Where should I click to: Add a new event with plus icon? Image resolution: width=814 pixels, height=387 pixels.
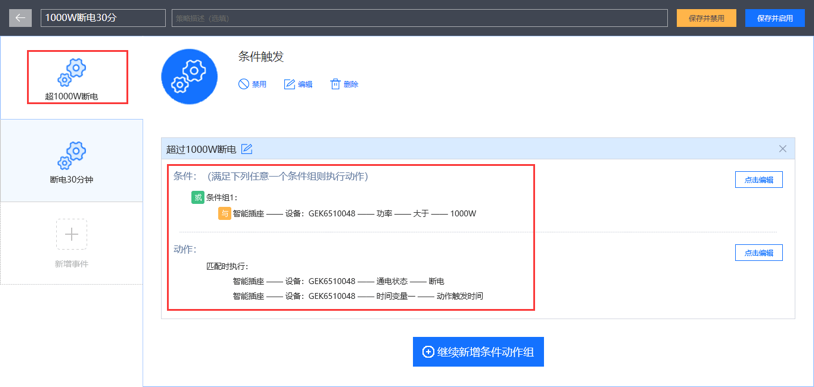tap(72, 234)
